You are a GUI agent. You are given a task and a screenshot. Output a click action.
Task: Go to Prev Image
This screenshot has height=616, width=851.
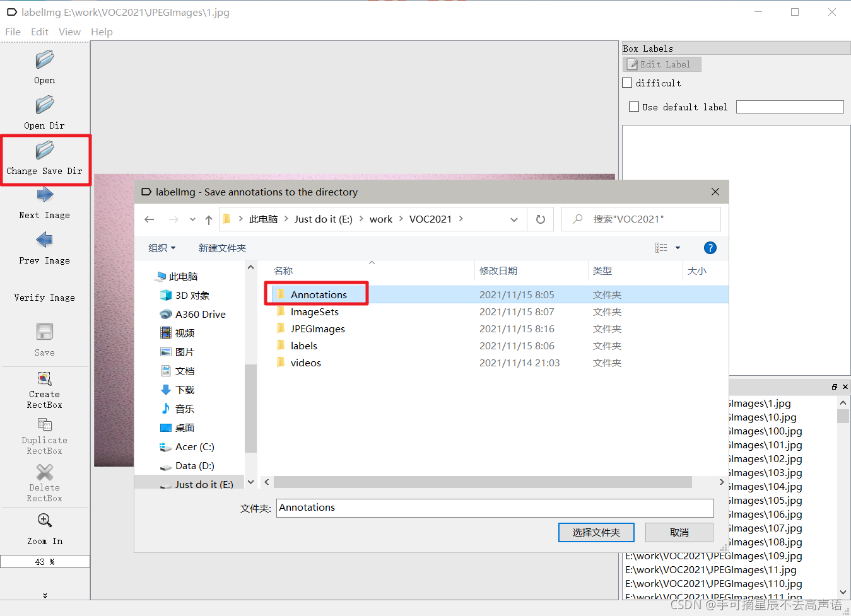click(45, 248)
